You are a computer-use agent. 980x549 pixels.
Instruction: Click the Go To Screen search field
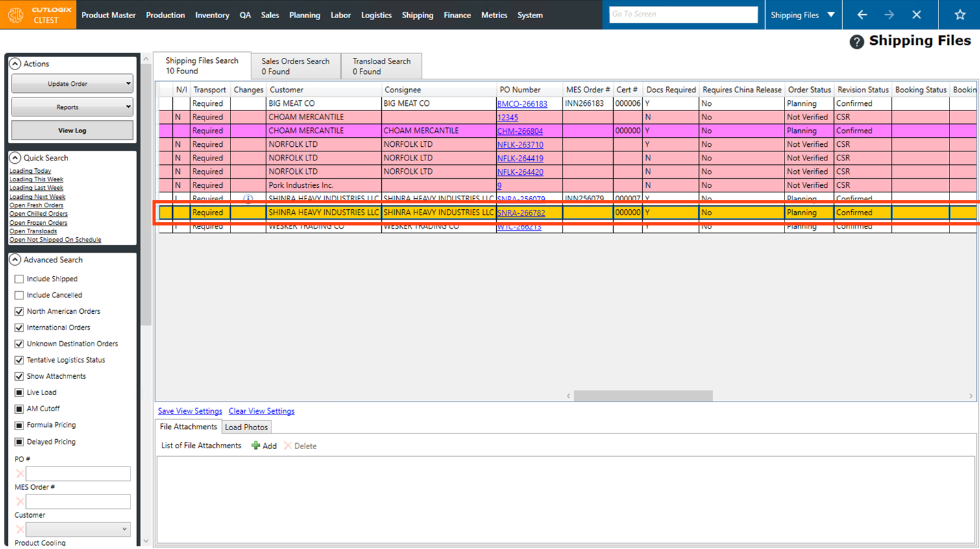683,14
